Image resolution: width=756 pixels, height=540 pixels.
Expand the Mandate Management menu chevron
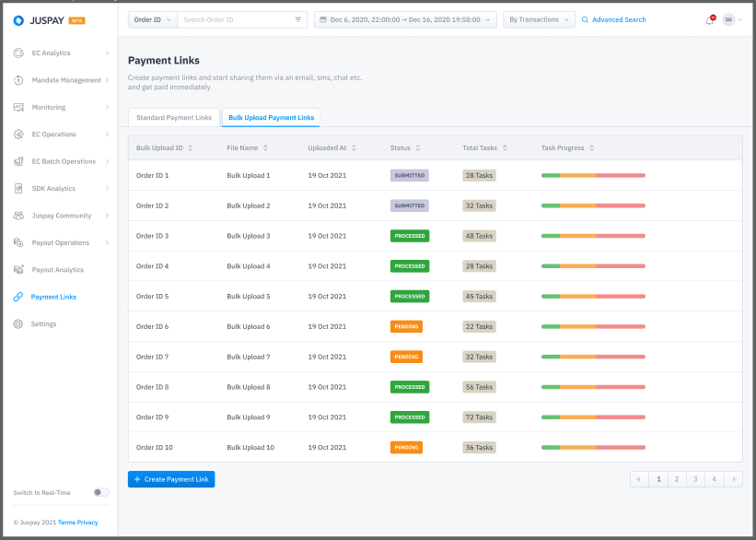(107, 80)
